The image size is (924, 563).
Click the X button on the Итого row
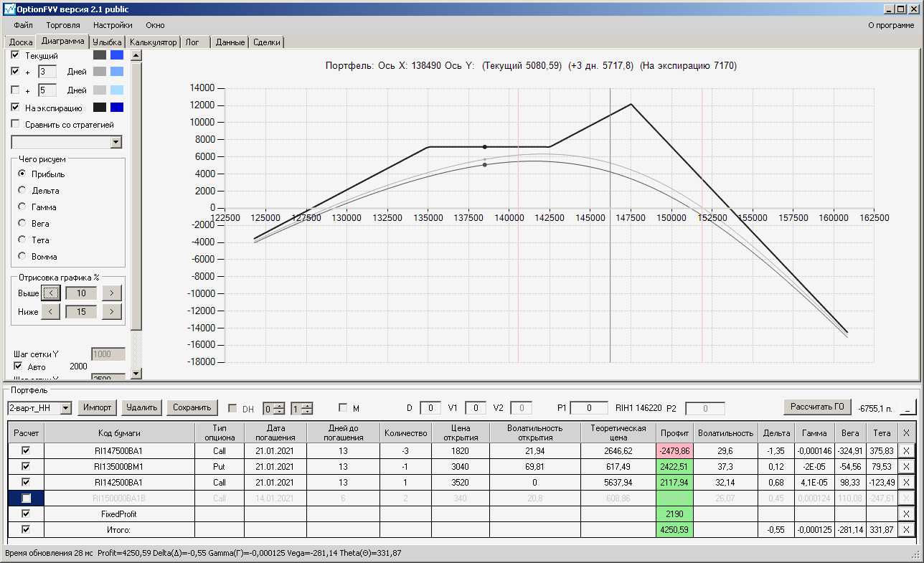click(x=906, y=529)
